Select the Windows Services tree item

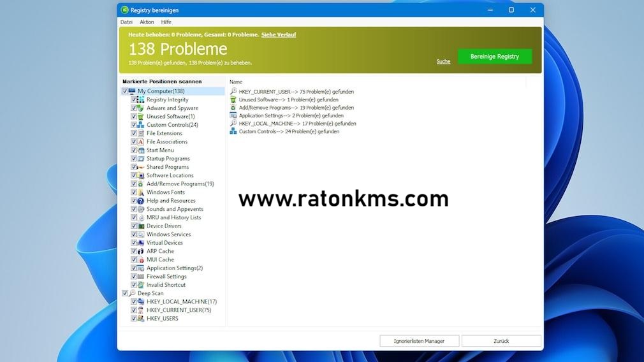click(168, 235)
